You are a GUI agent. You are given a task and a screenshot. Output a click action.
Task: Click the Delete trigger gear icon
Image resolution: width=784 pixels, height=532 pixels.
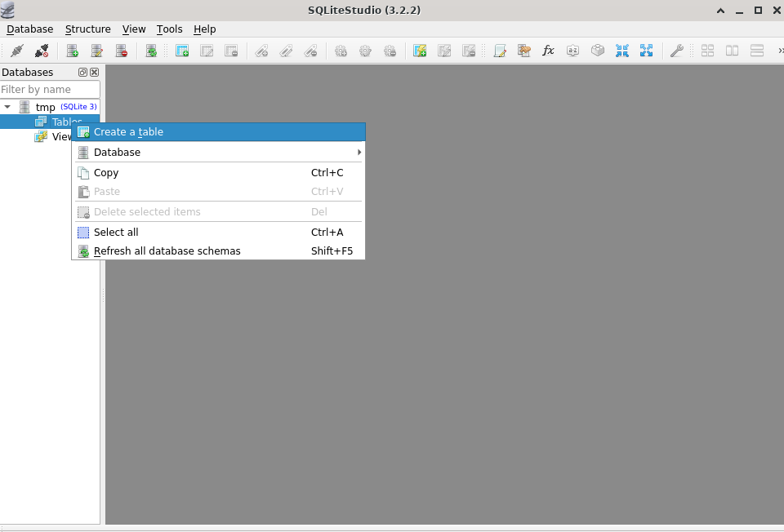click(390, 51)
